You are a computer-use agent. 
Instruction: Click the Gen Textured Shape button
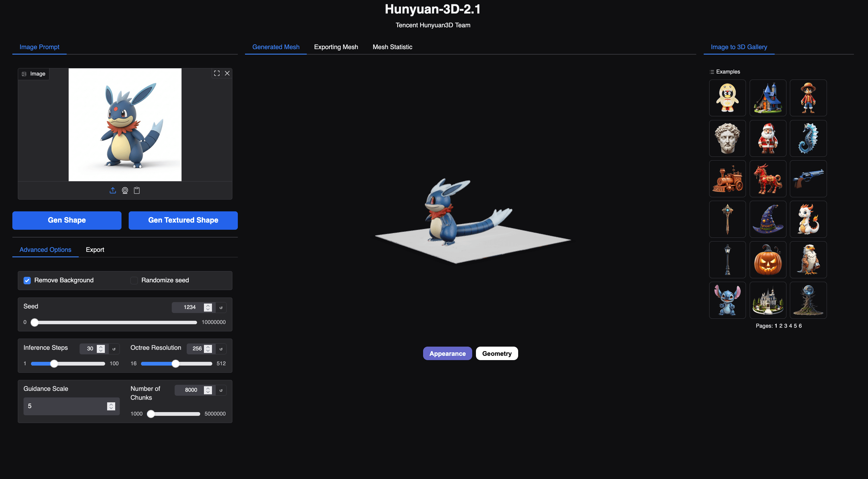point(183,220)
